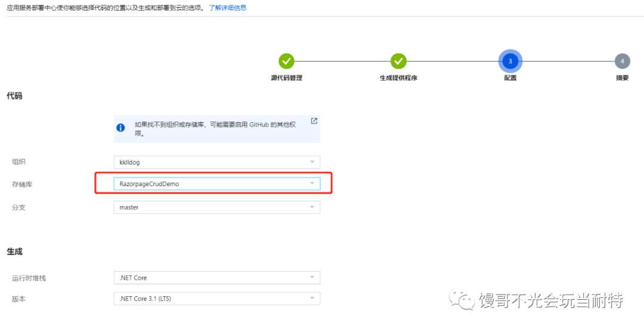
Task: Open the 版本 dropdown .NET Core 3.1 (LTS)
Action: pyautogui.click(x=217, y=299)
